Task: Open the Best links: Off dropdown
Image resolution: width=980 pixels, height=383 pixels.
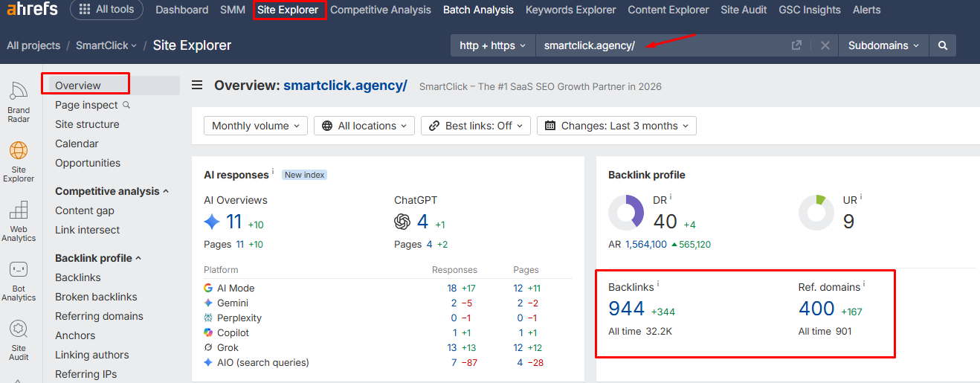Action: 476,126
